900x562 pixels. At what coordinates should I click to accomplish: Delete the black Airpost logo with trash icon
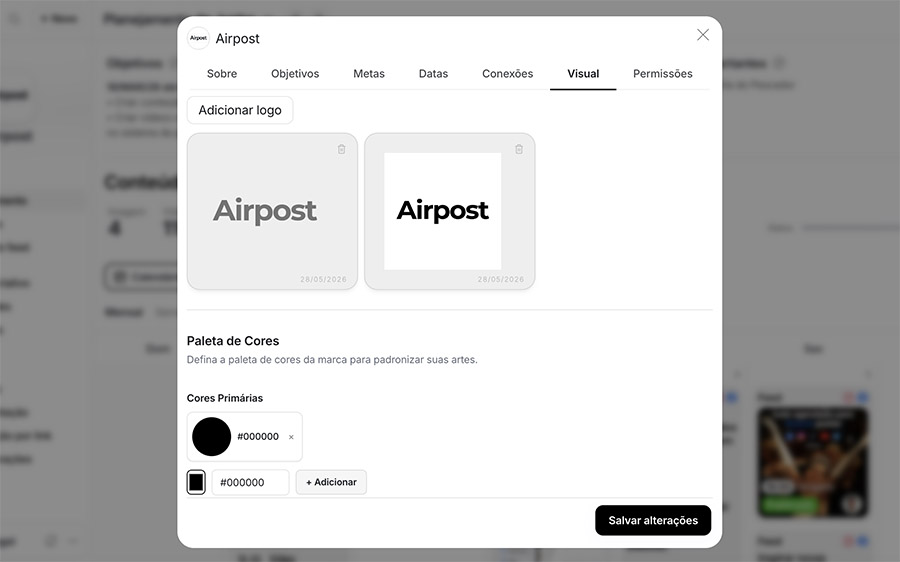click(x=519, y=149)
